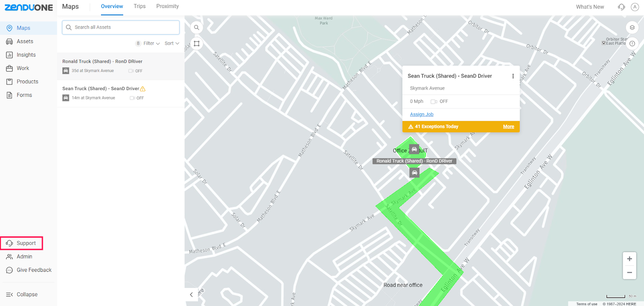Switch to the Proximity tab

point(167,6)
